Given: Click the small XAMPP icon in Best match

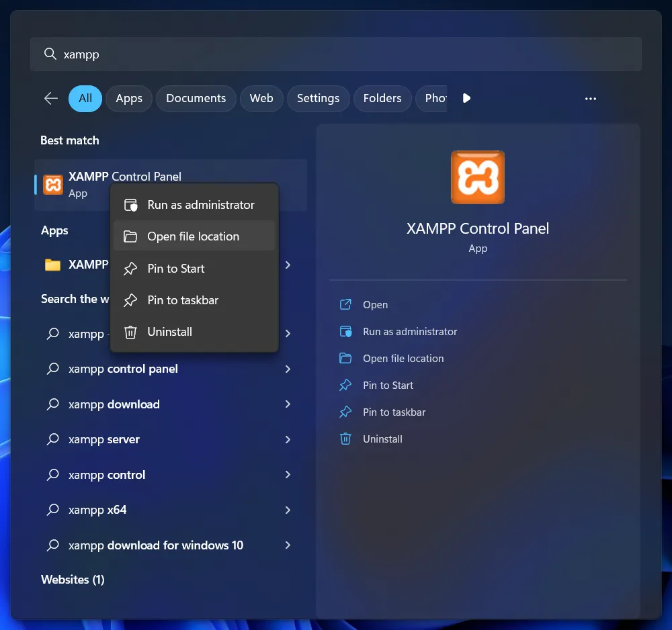Looking at the screenshot, I should (x=53, y=185).
